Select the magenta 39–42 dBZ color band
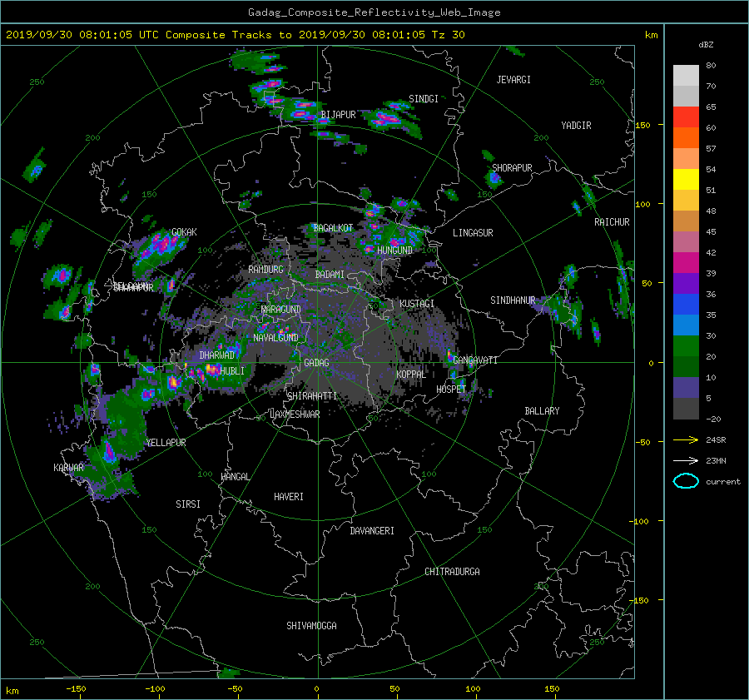749x700 pixels. coord(686,263)
